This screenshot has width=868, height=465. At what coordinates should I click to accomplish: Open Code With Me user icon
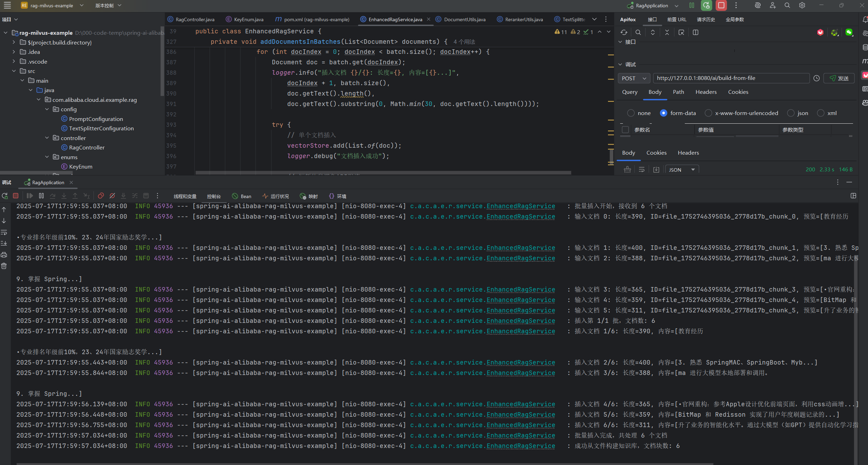pyautogui.click(x=772, y=5)
